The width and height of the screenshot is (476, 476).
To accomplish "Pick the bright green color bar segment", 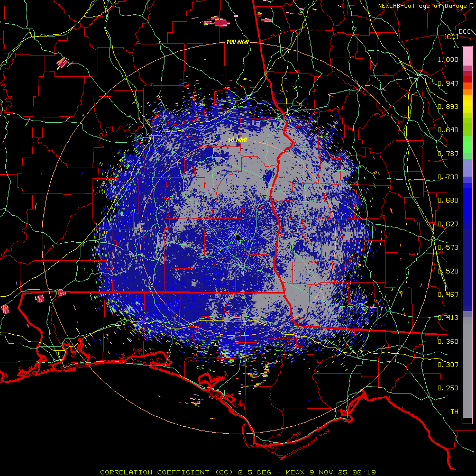I will 467,144.
